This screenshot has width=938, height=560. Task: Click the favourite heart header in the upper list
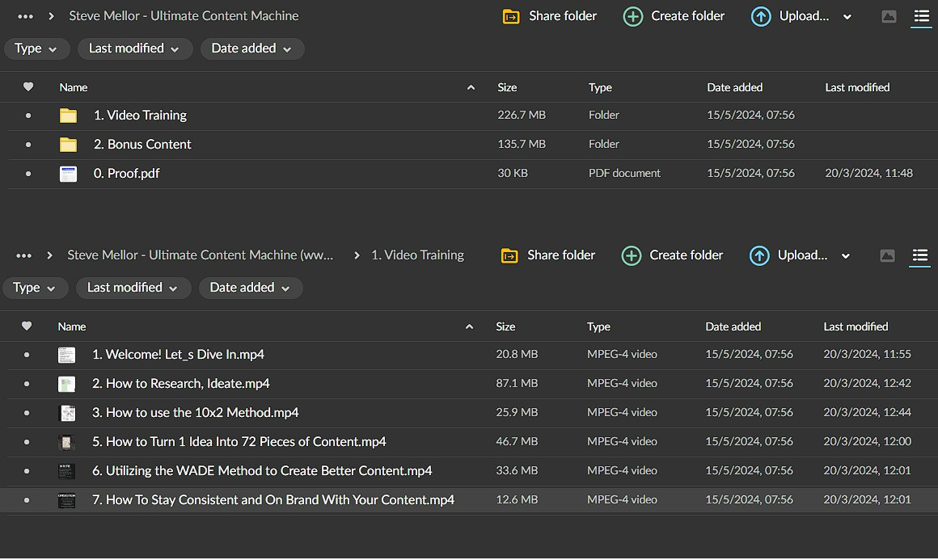point(28,87)
